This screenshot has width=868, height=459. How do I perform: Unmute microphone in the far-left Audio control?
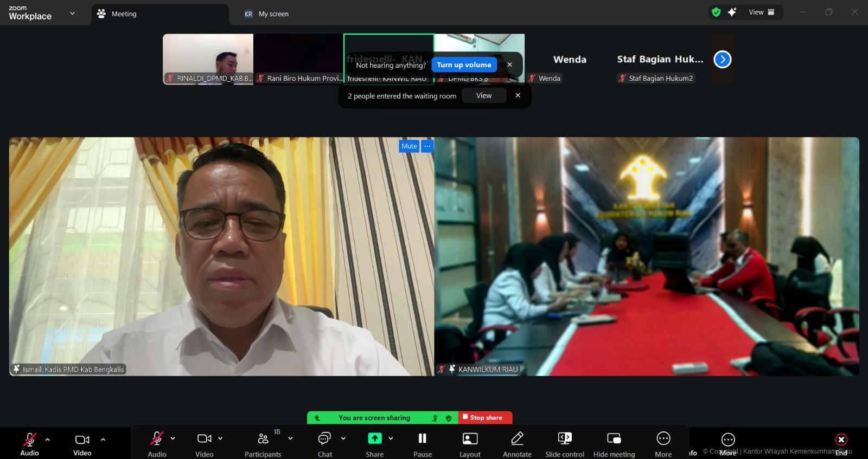pos(29,439)
